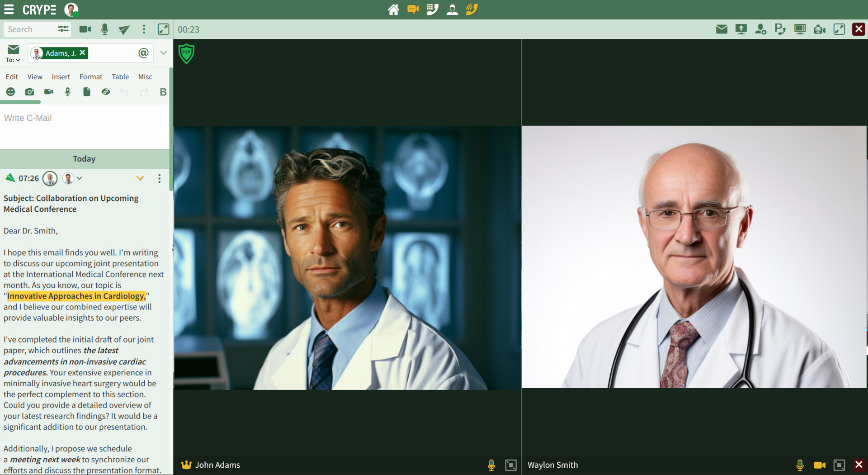
Task: Click the Write C-Mail text area
Action: click(84, 127)
